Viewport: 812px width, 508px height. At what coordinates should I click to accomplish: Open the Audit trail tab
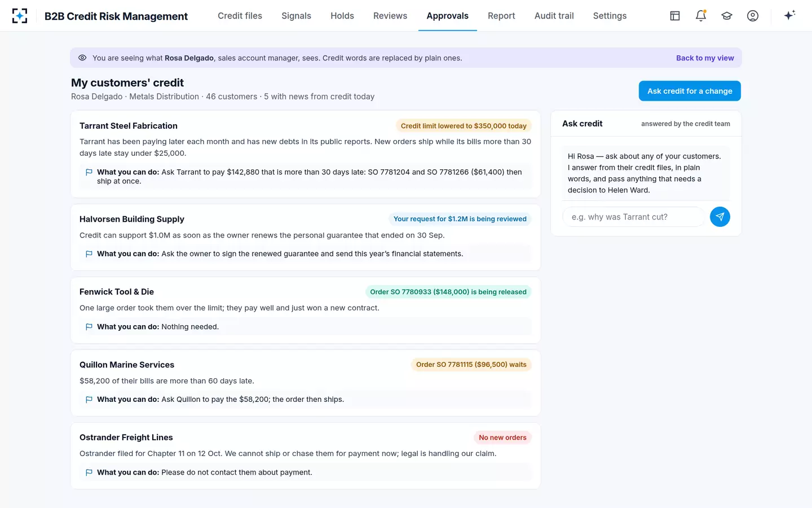coord(554,16)
